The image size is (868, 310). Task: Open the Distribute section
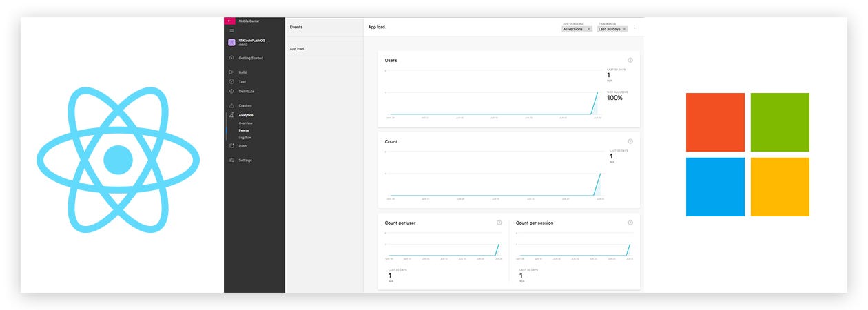point(247,91)
